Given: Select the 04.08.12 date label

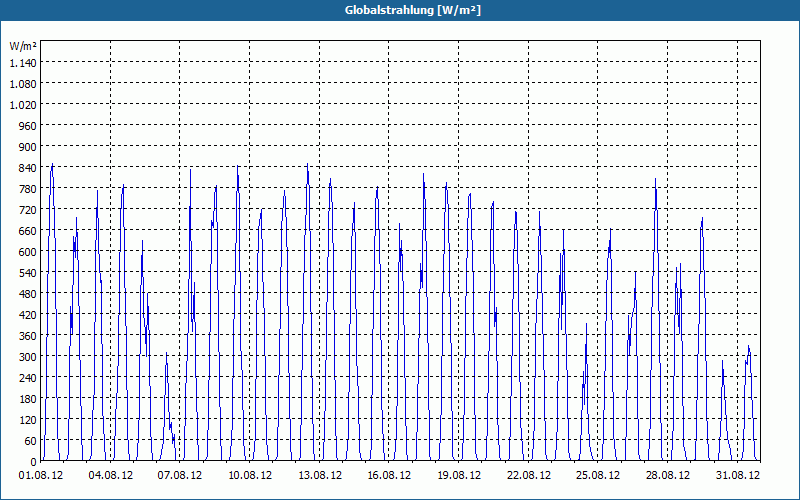Looking at the screenshot, I should click(x=111, y=476).
